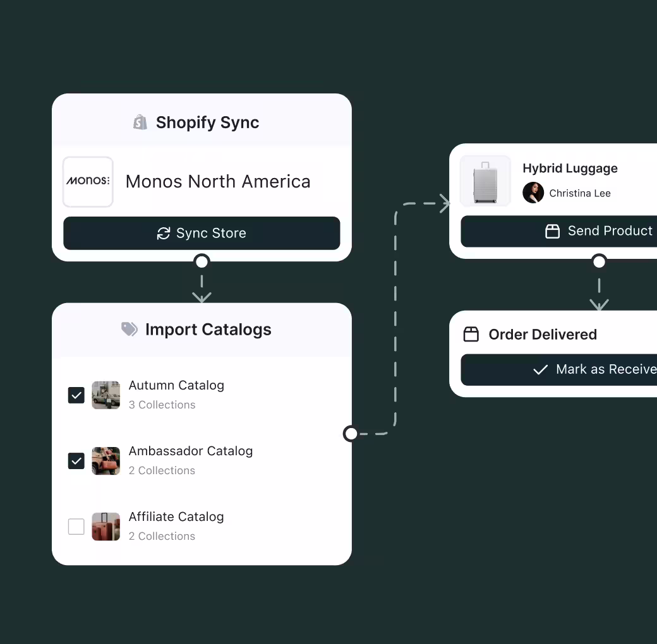This screenshot has height=644, width=657.
Task: Click the "Hybrid Luggage" product title
Action: point(570,169)
